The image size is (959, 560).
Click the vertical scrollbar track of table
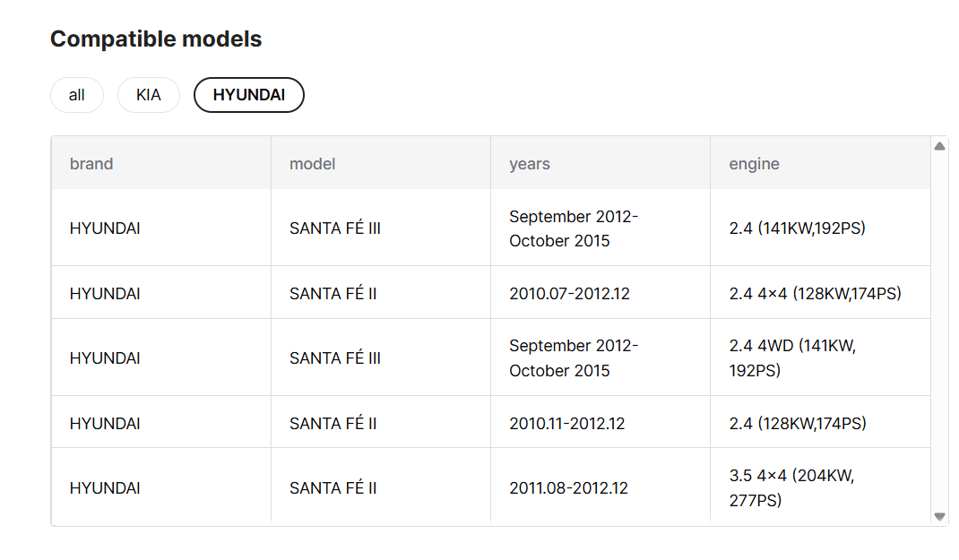click(x=939, y=332)
